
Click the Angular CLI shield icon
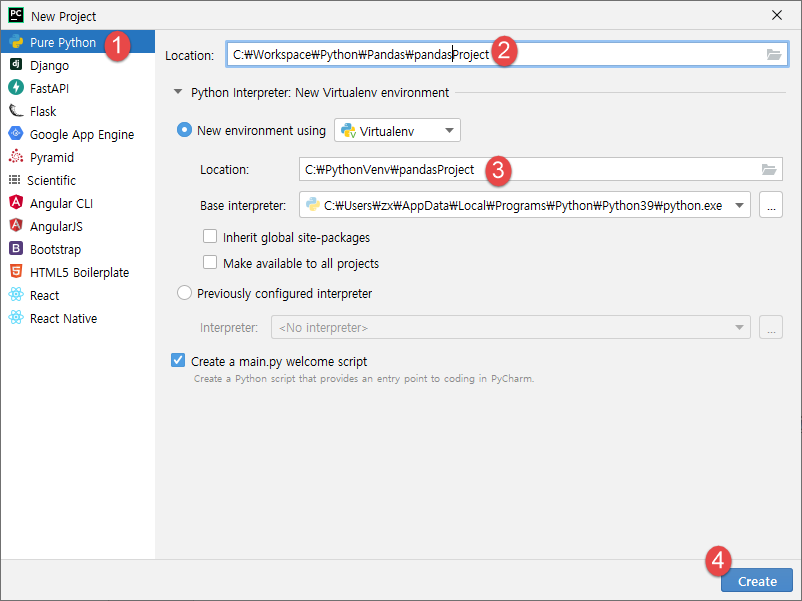tap(16, 203)
